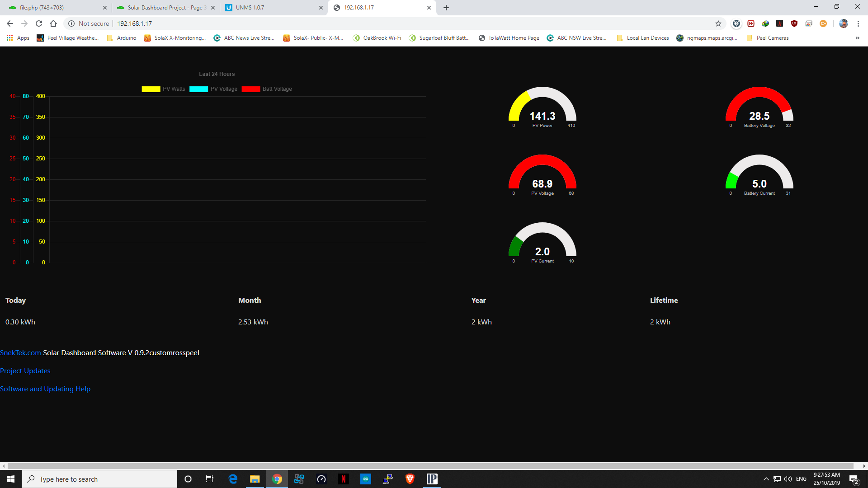Click the browser reload icon
Viewport: 868px width, 488px height.
click(x=39, y=23)
